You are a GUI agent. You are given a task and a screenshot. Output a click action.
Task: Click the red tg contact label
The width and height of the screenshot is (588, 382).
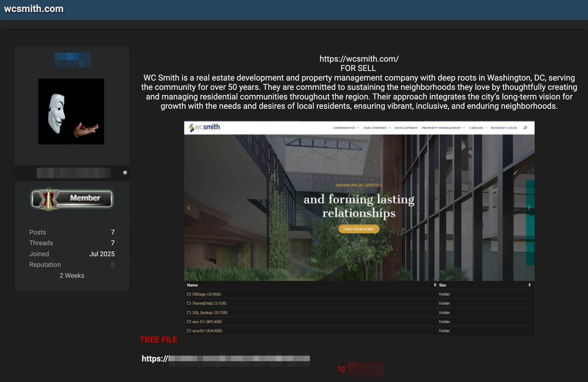click(x=341, y=368)
